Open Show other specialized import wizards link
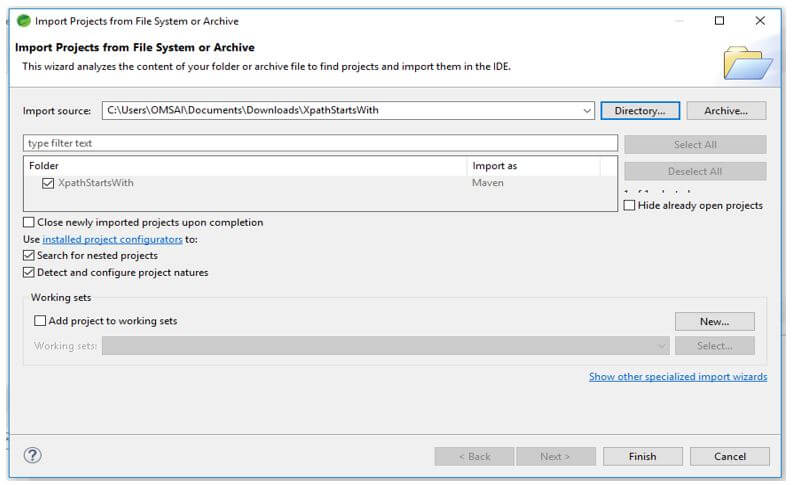The height and width of the screenshot is (485, 800). (x=678, y=376)
